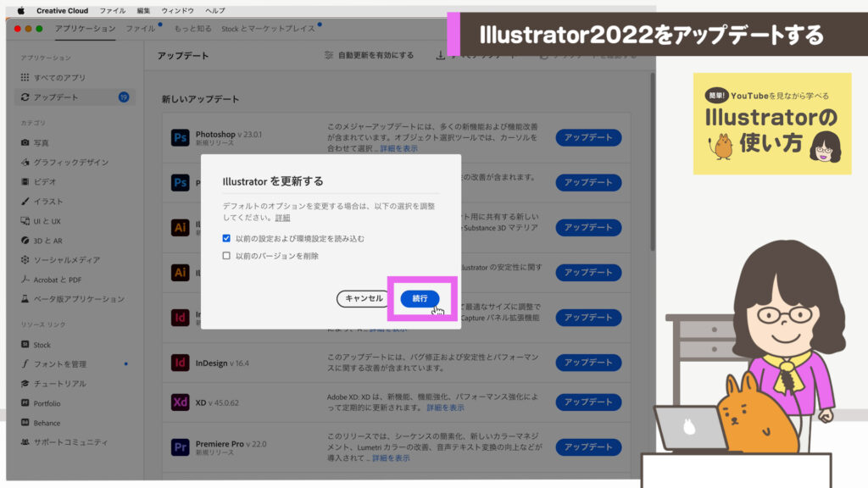This screenshot has height=488, width=868.
Task: Switch to the ファイル tab in the window
Action: coord(140,28)
